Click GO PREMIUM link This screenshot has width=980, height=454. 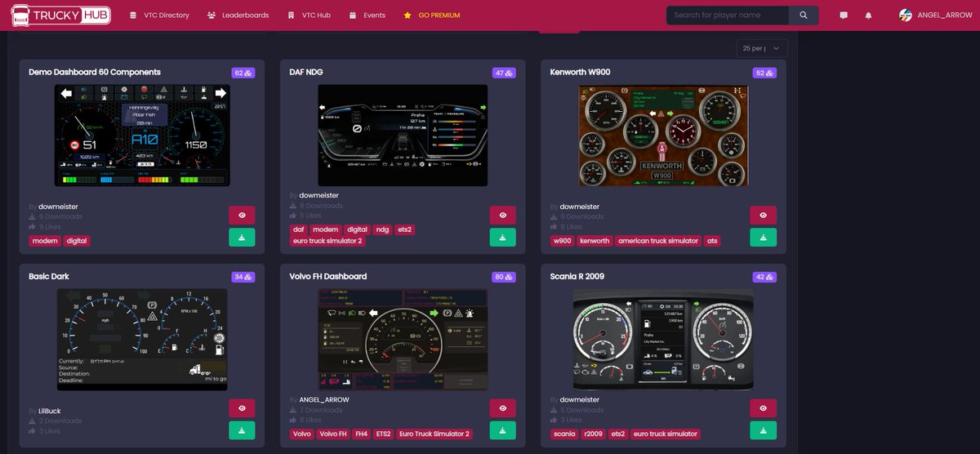(x=431, y=16)
